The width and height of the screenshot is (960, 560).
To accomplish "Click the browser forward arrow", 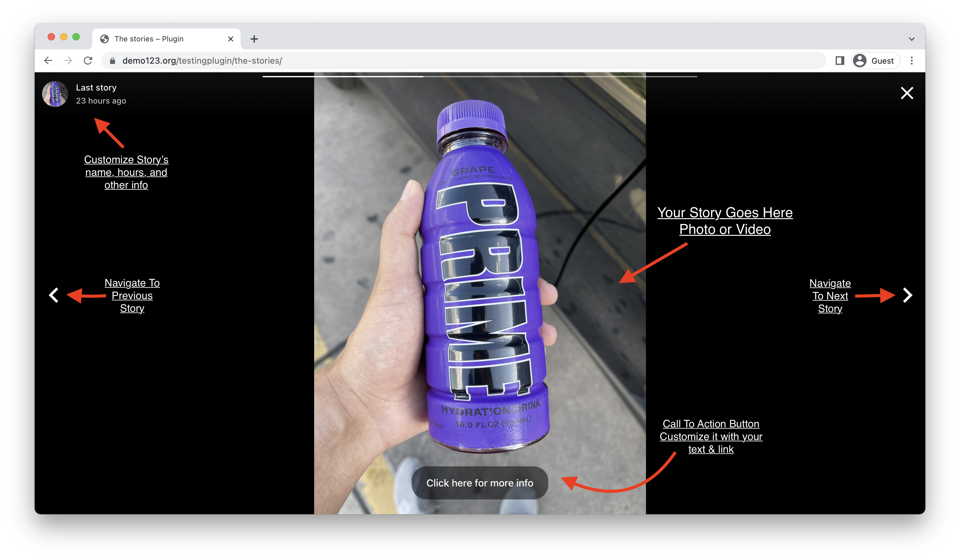I will coord(68,61).
